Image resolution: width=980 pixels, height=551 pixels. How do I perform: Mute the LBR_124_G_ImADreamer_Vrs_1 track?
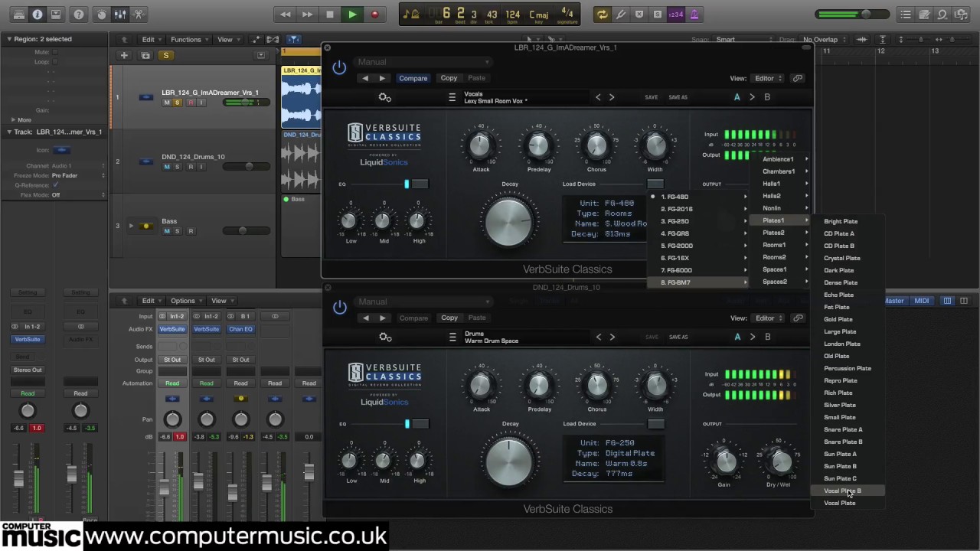point(167,103)
